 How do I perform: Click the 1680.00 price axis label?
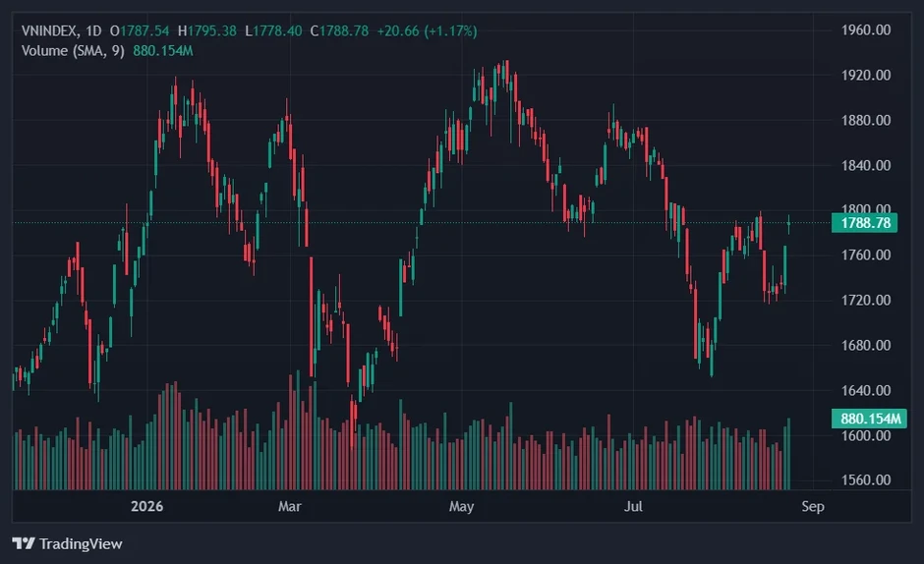pyautogui.click(x=866, y=345)
